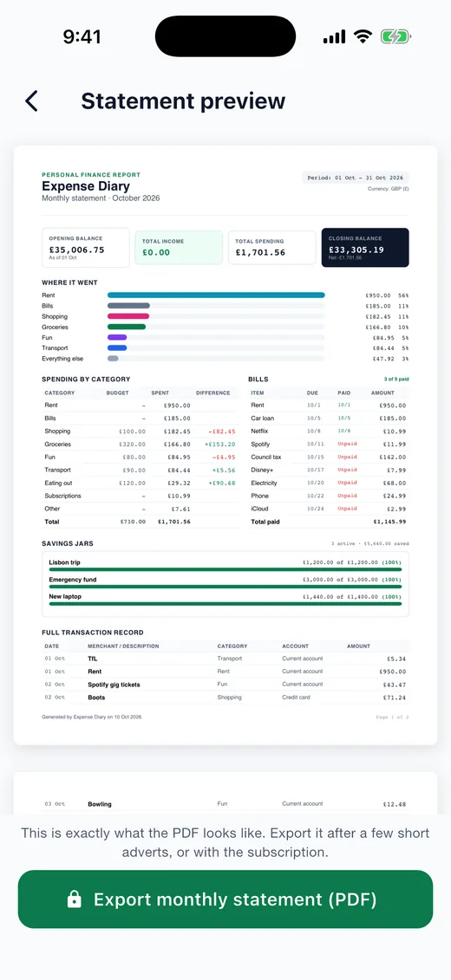The width and height of the screenshot is (451, 980).
Task: Tap the Subscriptions spent £10.99
Action: (x=178, y=496)
